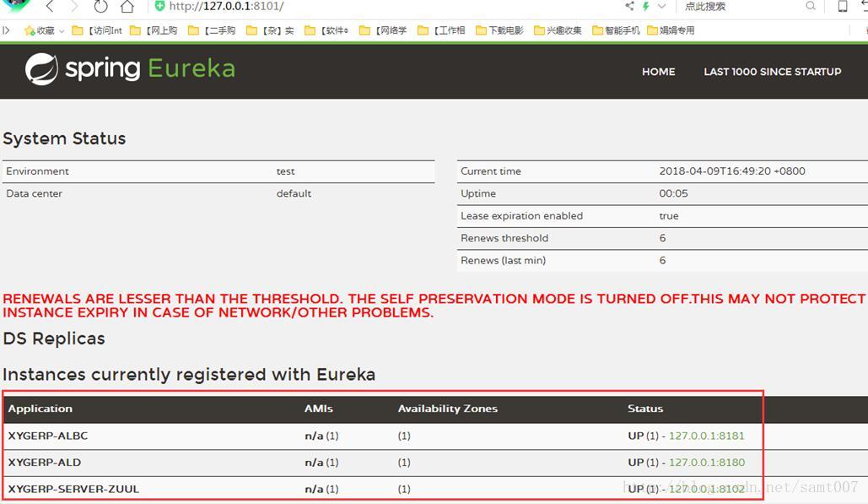This screenshot has height=504, width=868.
Task: Open the 【网上购 bookmark folder
Action: [x=154, y=30]
